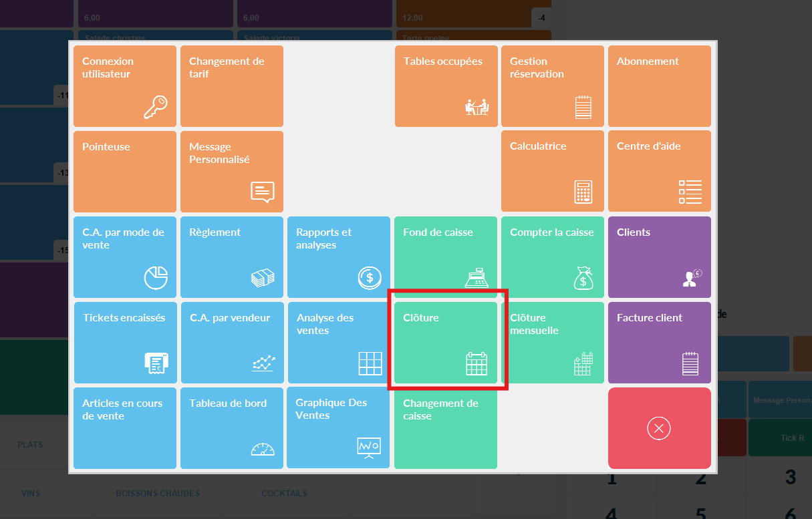This screenshot has width=812, height=519.
Task: Close the menu with the red X button
Action: coord(659,428)
